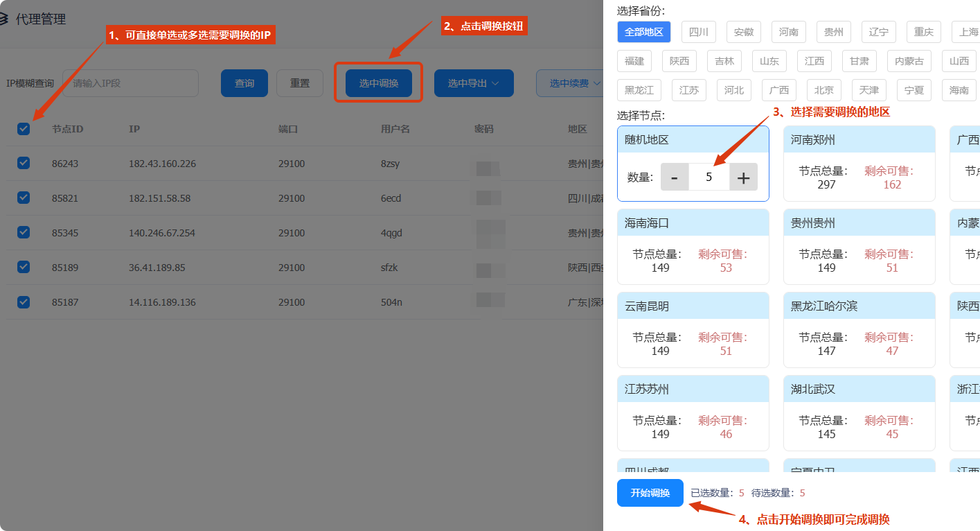Select the 全部地区 province filter
980x531 pixels.
(x=644, y=32)
